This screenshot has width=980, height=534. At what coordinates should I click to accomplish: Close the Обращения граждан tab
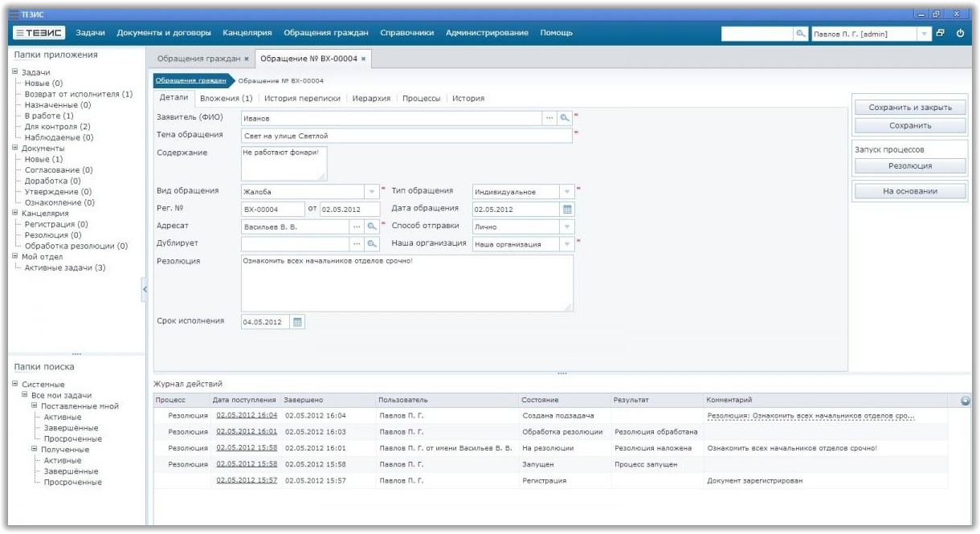pyautogui.click(x=245, y=59)
